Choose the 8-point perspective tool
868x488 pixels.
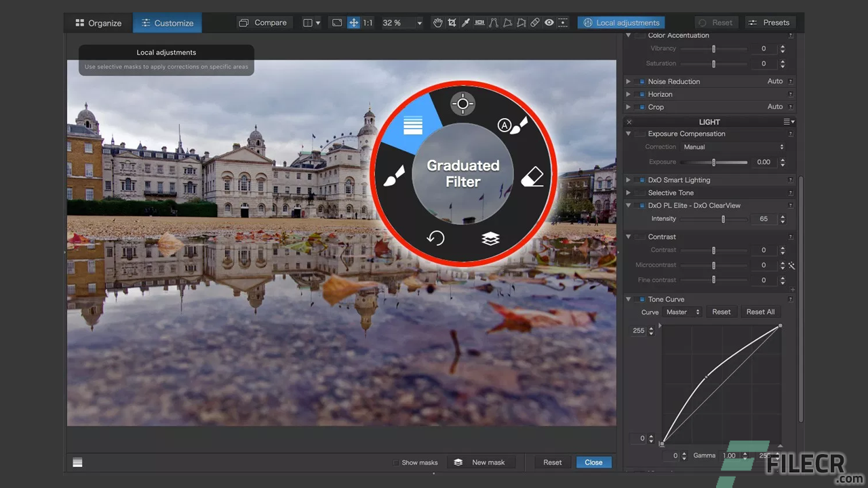click(521, 22)
